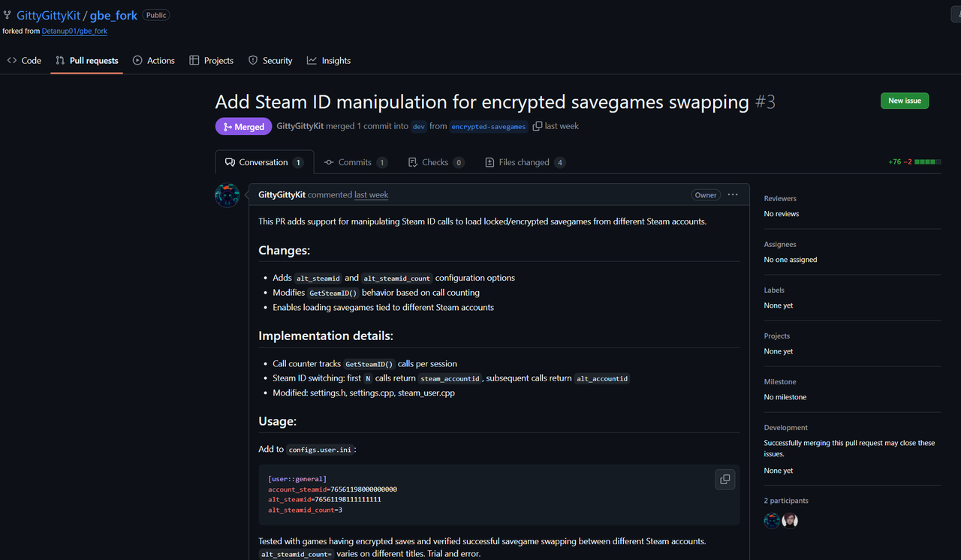Click the Actions play icon
Screen dimensions: 961x560
click(x=137, y=60)
